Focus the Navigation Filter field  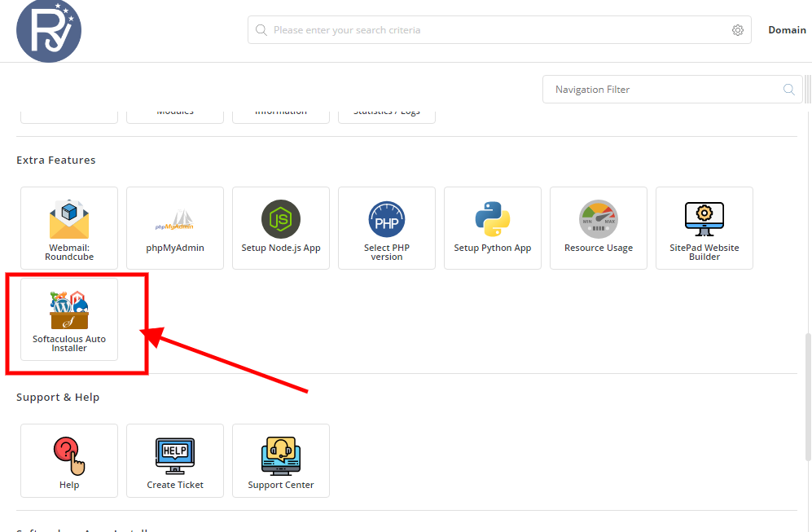pyautogui.click(x=672, y=90)
